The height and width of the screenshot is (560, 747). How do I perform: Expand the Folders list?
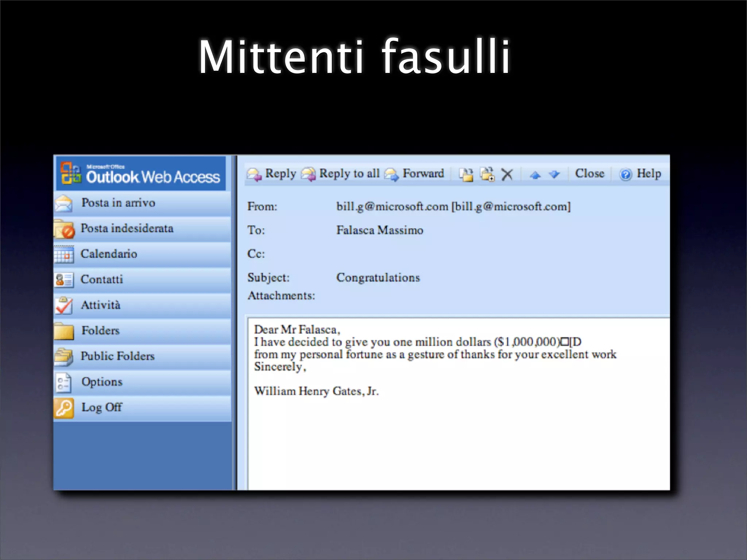tap(100, 331)
